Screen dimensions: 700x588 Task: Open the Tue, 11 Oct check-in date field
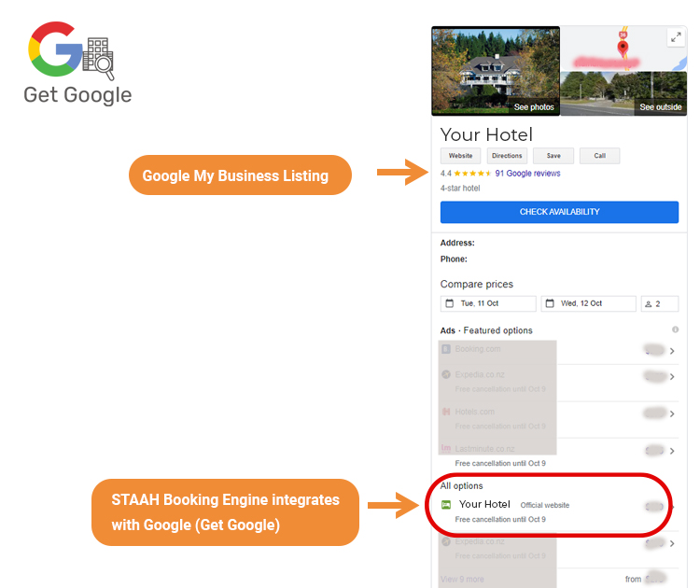(x=488, y=303)
